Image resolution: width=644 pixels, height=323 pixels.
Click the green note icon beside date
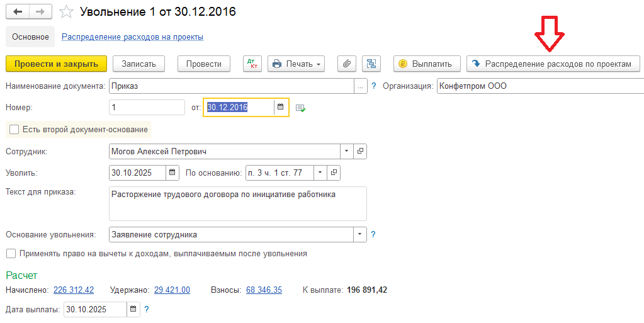pos(300,108)
